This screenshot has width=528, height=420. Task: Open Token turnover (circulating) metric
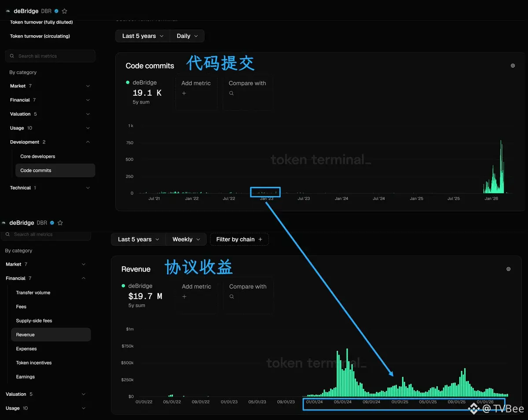tap(40, 36)
